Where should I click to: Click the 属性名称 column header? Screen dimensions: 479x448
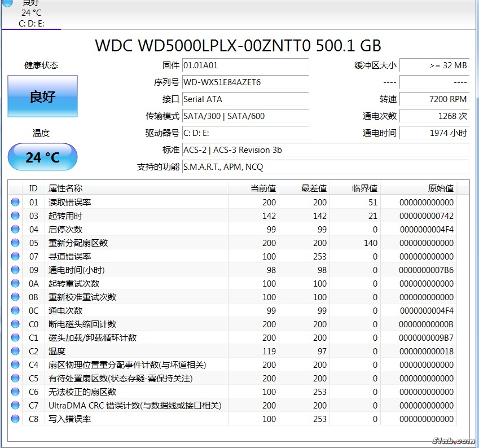click(x=136, y=188)
